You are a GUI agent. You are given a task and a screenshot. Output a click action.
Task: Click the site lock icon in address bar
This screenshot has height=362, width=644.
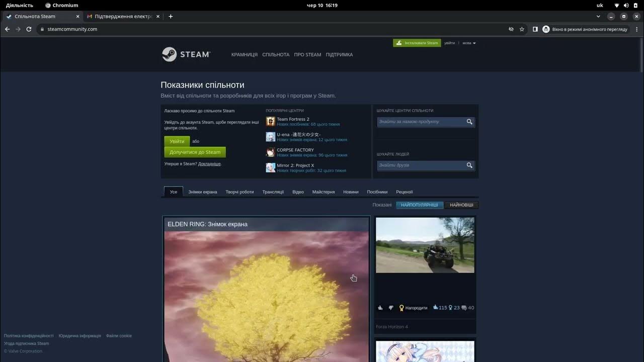click(x=42, y=29)
